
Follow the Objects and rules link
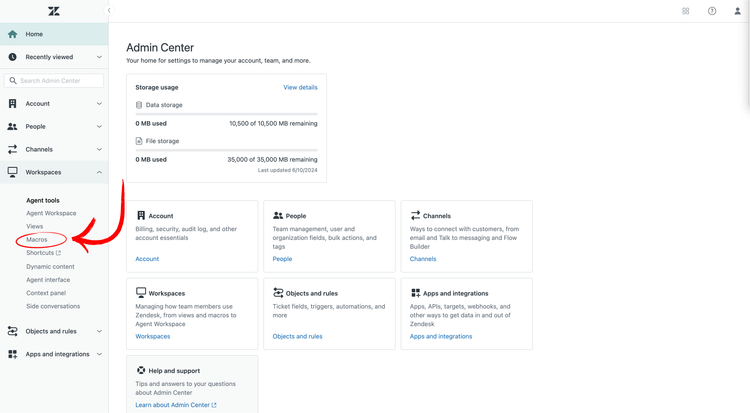pos(298,336)
